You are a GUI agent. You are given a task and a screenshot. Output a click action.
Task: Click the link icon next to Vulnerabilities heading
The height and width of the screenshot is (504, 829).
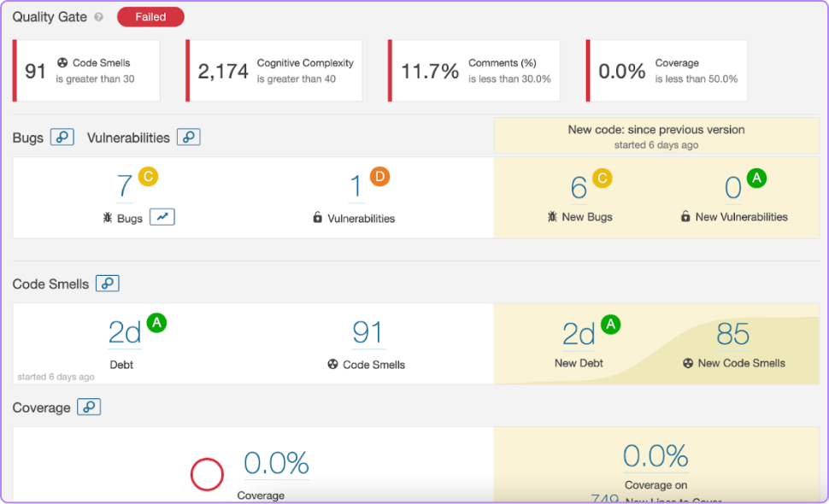pos(189,138)
